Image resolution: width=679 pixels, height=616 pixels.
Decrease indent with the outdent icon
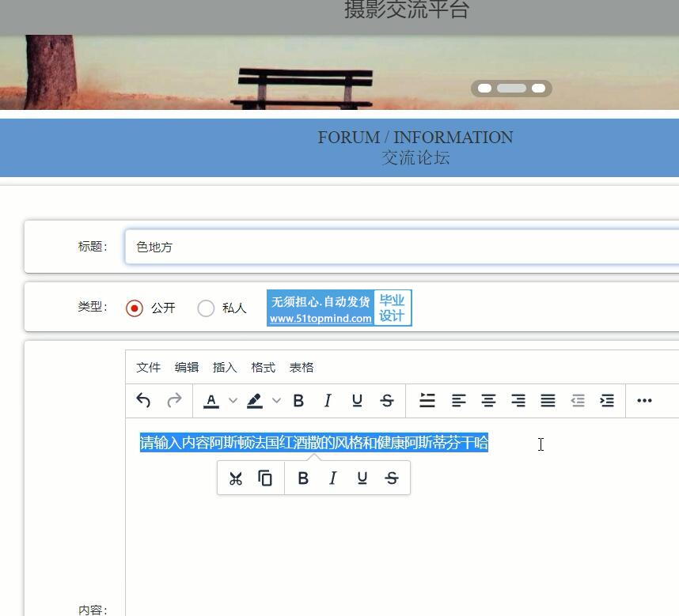click(578, 401)
